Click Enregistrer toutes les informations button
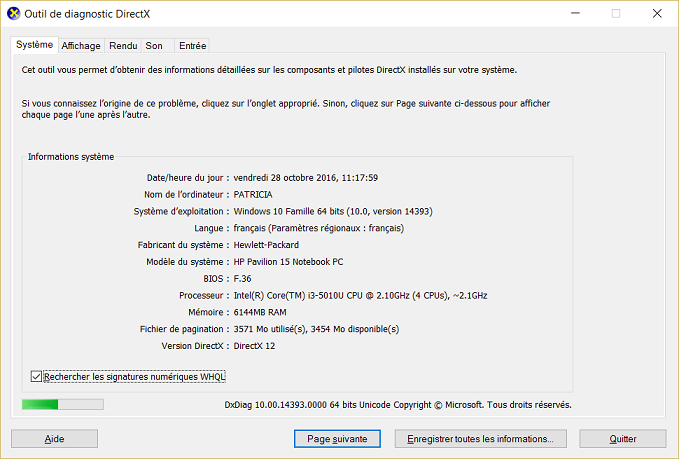This screenshot has width=679, height=459. pyautogui.click(x=480, y=439)
